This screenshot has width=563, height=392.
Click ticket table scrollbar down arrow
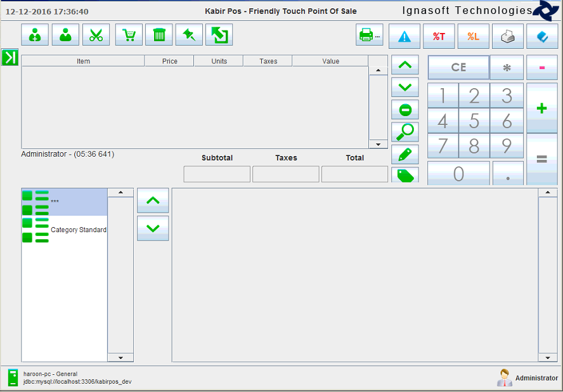click(378, 145)
